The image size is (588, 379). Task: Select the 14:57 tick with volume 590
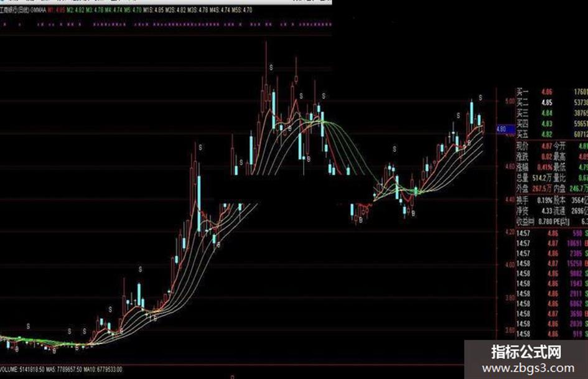pos(552,233)
